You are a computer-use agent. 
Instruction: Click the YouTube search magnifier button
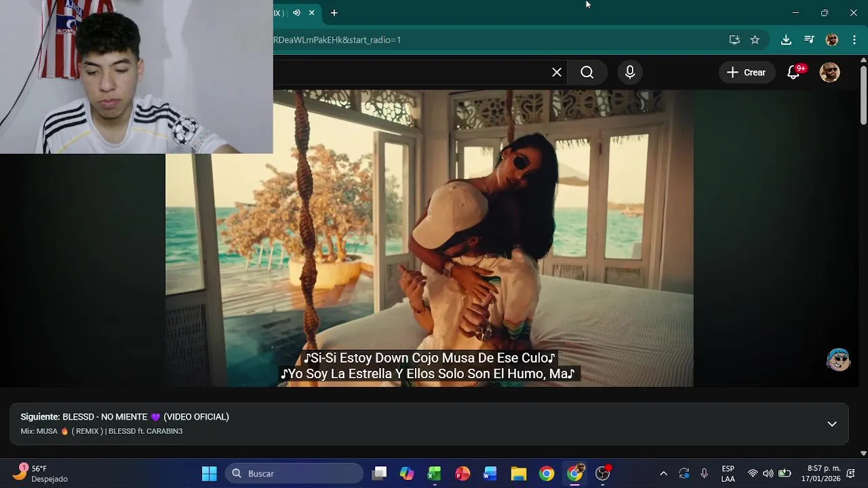(x=587, y=73)
